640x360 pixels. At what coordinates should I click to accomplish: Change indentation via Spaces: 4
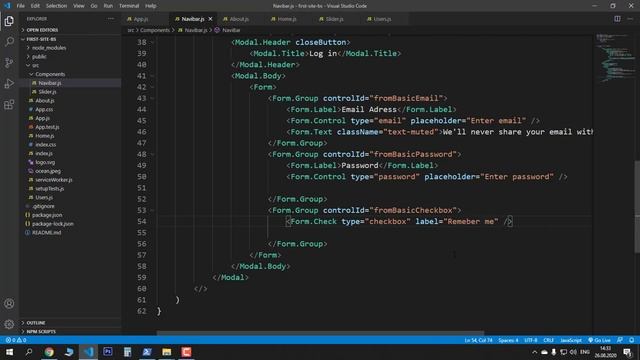pos(508,340)
